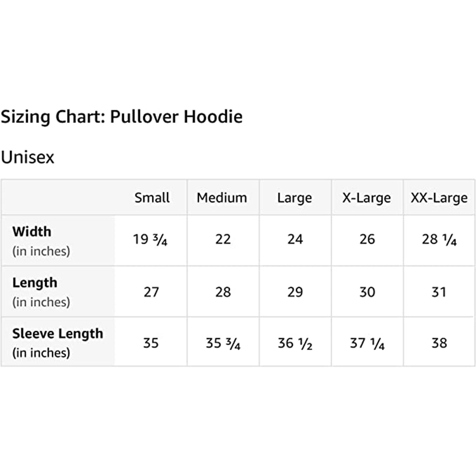This screenshot has width=476, height=476.
Task: Click the Small width value 19 ¾
Action: coord(150,239)
